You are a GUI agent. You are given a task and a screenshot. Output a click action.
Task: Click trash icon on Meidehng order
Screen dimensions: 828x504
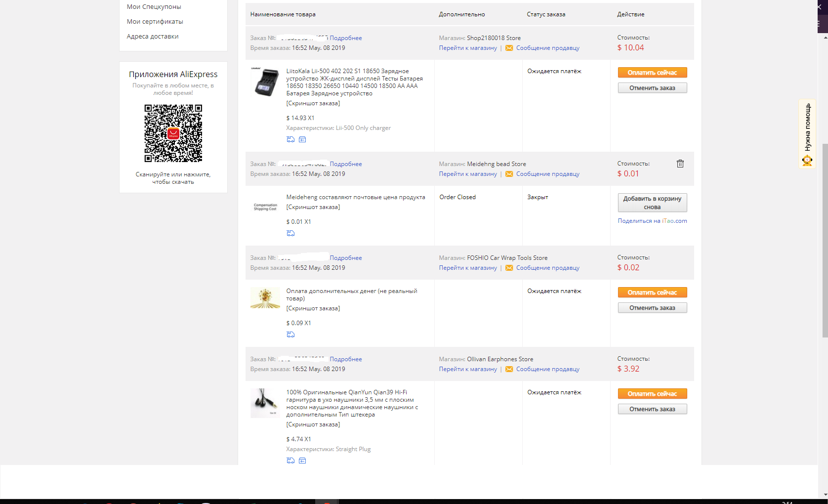[680, 164]
